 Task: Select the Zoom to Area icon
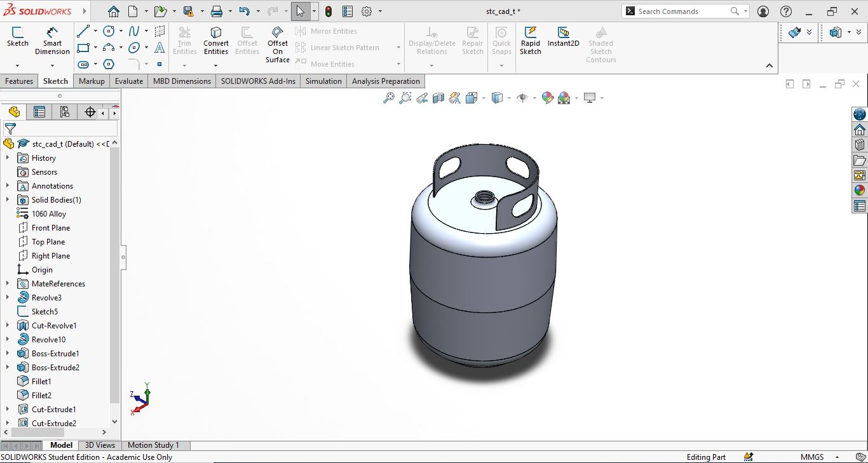[x=405, y=98]
